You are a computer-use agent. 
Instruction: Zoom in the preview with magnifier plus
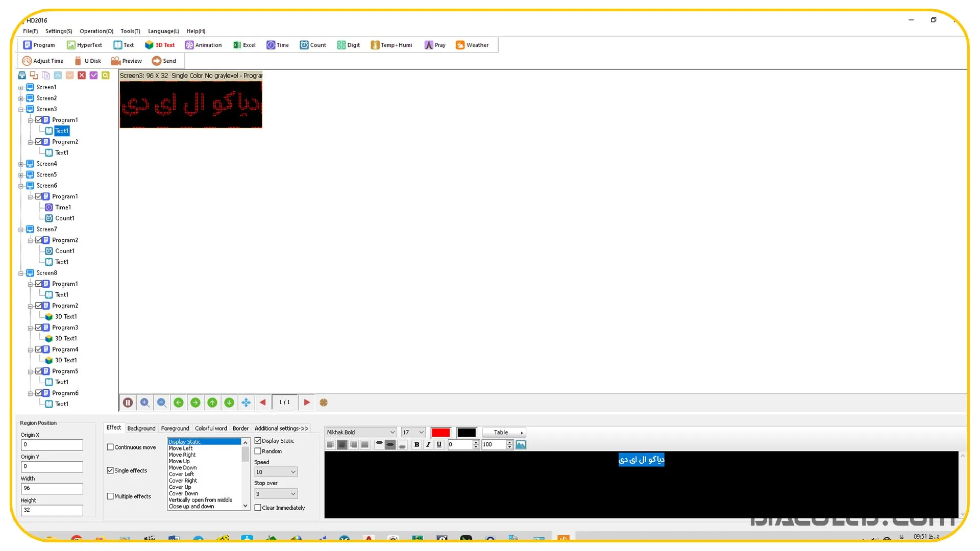coord(145,403)
